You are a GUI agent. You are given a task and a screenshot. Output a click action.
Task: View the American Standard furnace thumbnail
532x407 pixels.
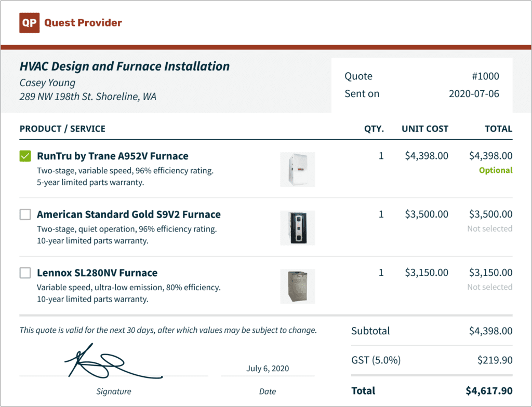(x=297, y=227)
